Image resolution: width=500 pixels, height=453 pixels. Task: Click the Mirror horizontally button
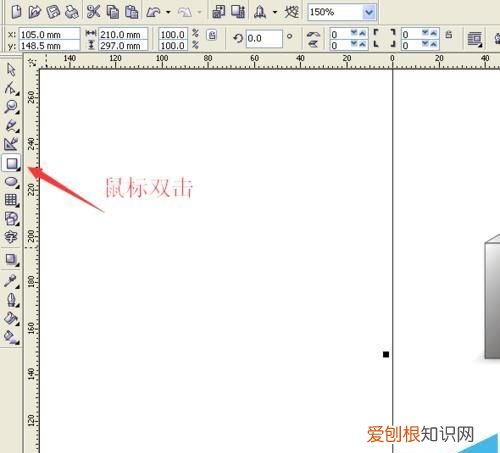coord(313,34)
